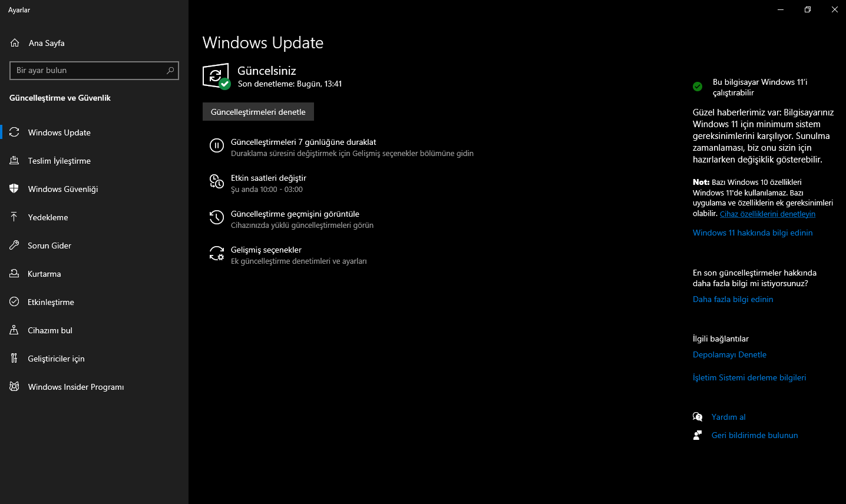Screen dimensions: 846x504
Task: Follow Windows 11 hakkında bilgi edinin link
Action: (752, 233)
